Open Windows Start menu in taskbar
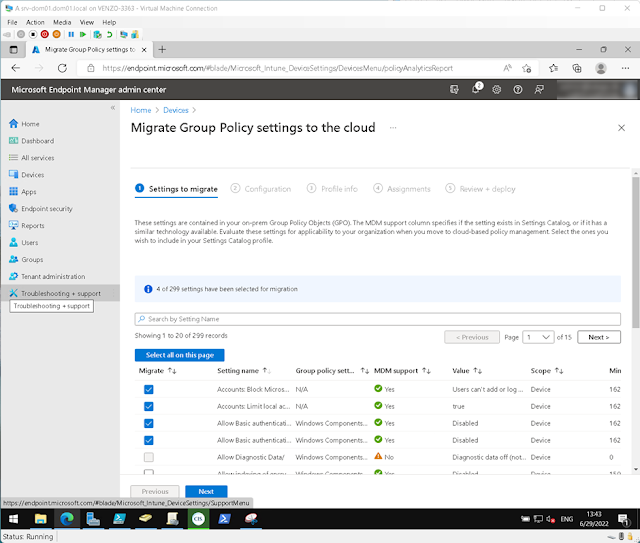This screenshot has width=640, height=543. coord(13,519)
